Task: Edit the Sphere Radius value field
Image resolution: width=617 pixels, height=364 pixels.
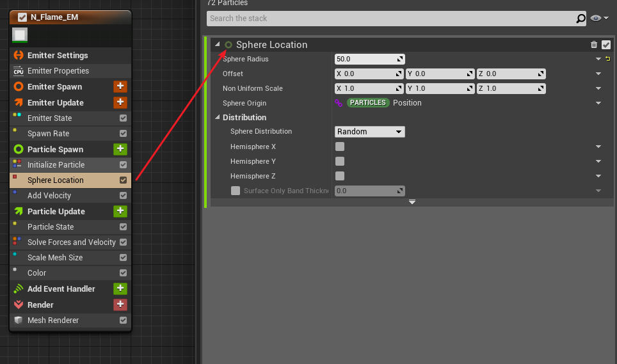Action: [x=369, y=59]
